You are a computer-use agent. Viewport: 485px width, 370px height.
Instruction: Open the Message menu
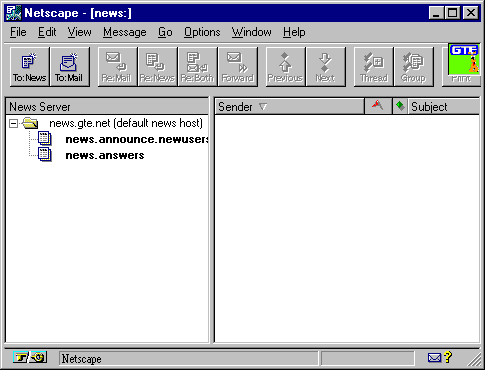(x=125, y=32)
